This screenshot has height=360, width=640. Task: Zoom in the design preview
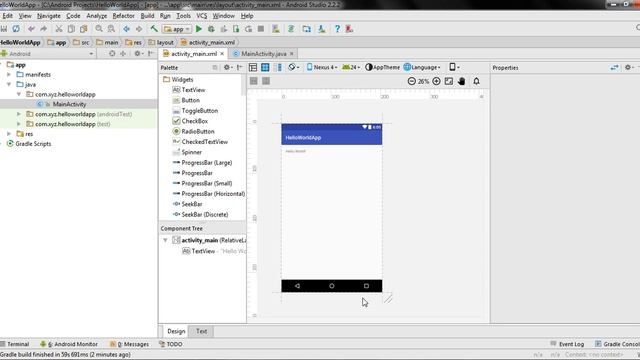(x=436, y=81)
